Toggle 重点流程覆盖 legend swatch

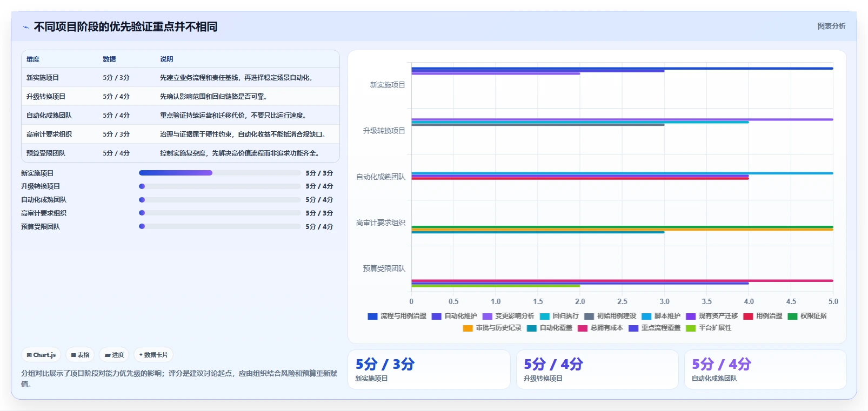point(633,328)
